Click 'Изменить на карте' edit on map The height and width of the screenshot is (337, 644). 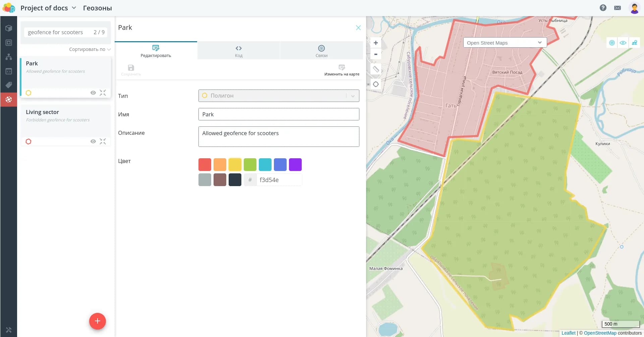pos(342,70)
